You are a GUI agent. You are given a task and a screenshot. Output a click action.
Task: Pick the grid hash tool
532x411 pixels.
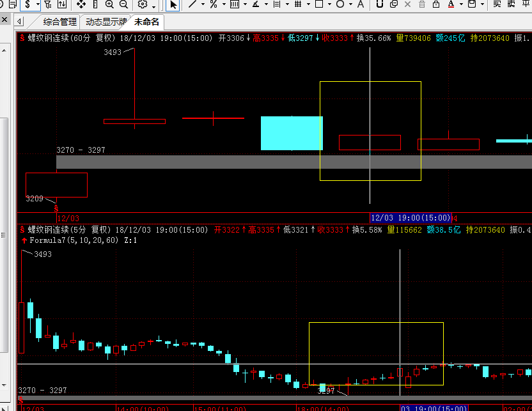[x=298, y=4]
